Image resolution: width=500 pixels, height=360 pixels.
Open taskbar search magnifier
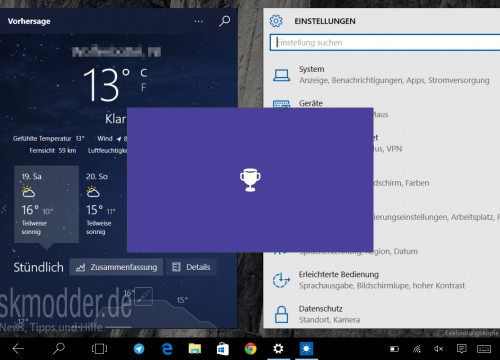[59, 348]
